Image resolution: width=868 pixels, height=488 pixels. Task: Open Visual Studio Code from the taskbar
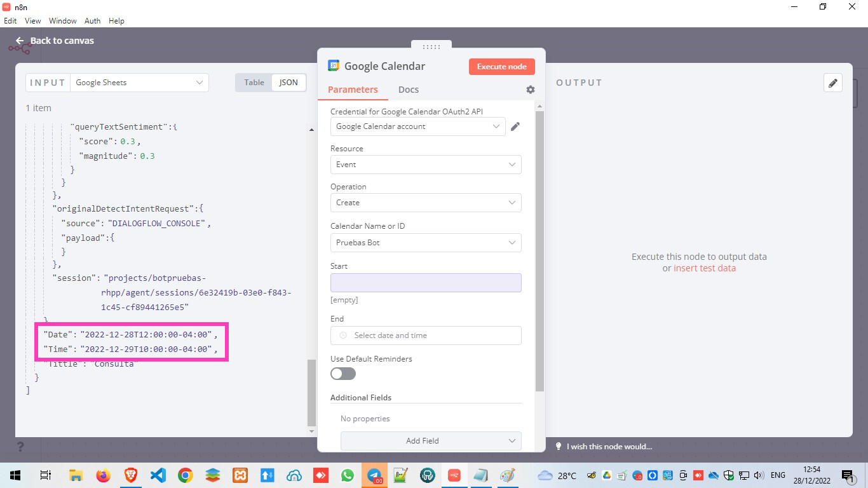158,475
